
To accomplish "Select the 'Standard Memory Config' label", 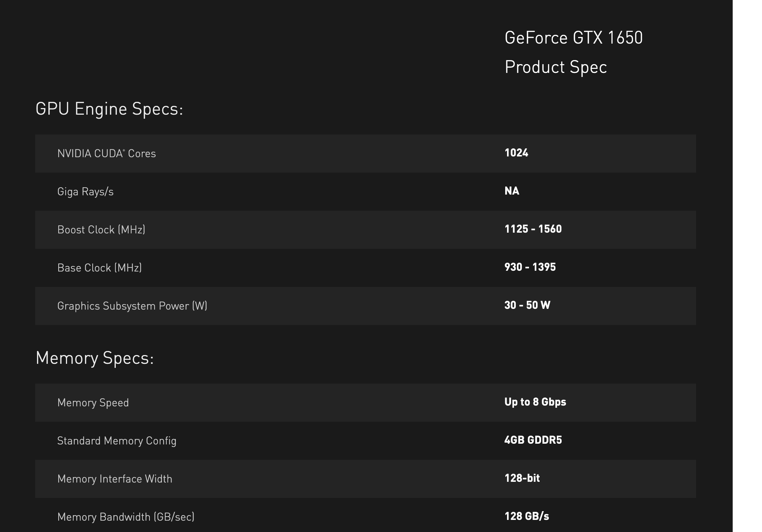I will [117, 441].
